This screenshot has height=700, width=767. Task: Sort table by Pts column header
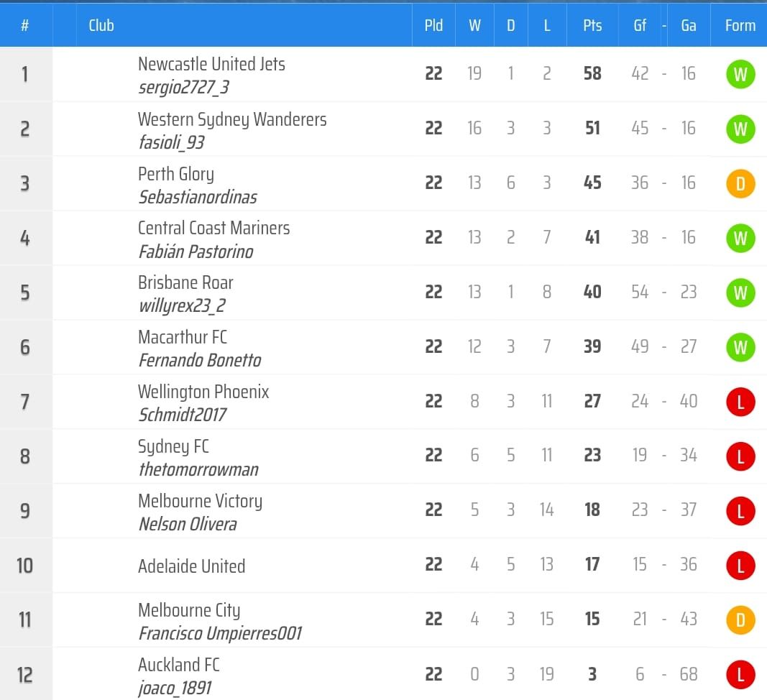click(x=592, y=25)
